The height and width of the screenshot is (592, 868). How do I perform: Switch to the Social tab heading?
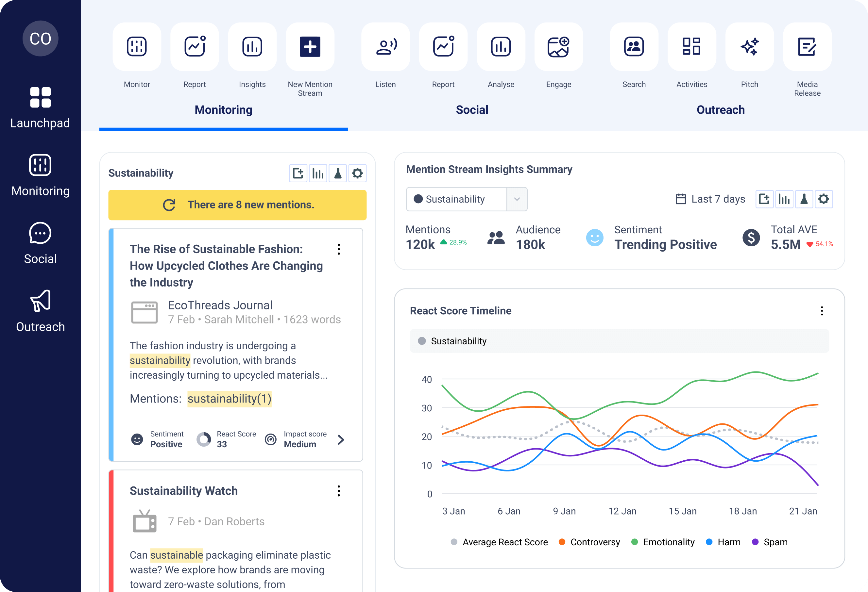point(472,110)
